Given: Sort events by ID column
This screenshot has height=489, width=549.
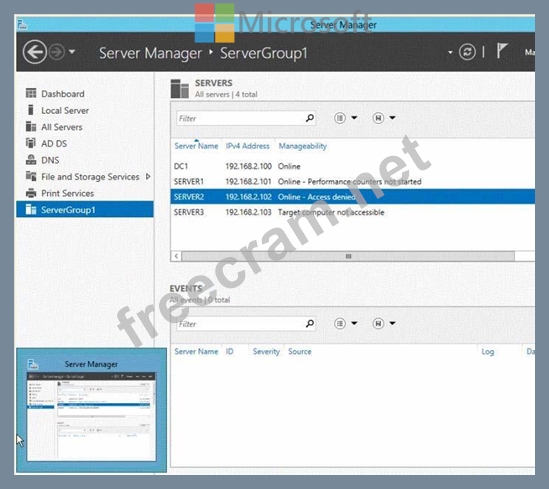Looking at the screenshot, I should pos(229,351).
